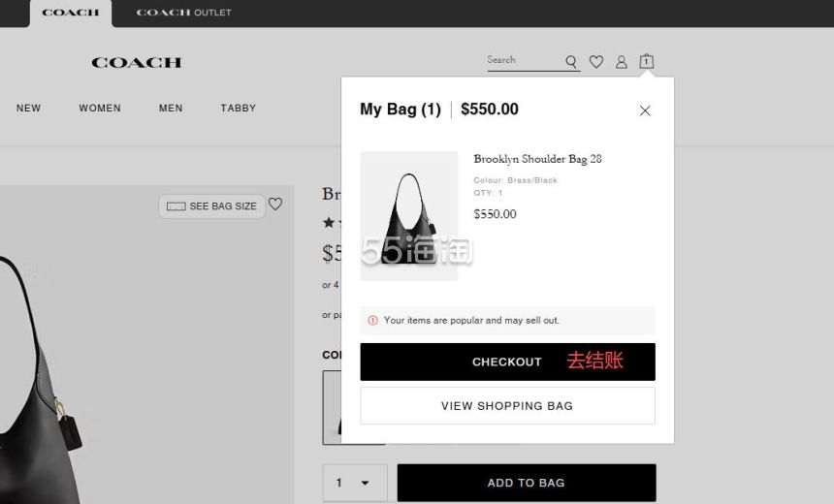Image resolution: width=834 pixels, height=504 pixels.
Task: Click the search magnifier icon
Action: click(x=571, y=62)
